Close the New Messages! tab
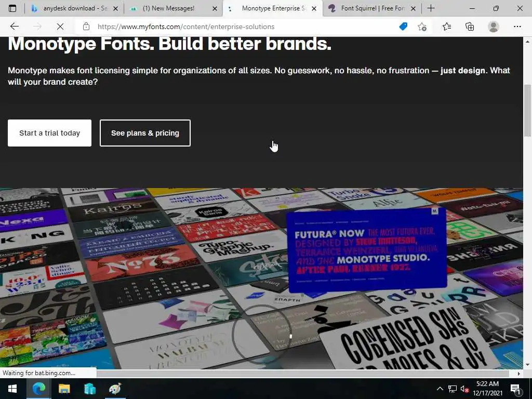Screen dimensions: 532x399 coord(215,8)
